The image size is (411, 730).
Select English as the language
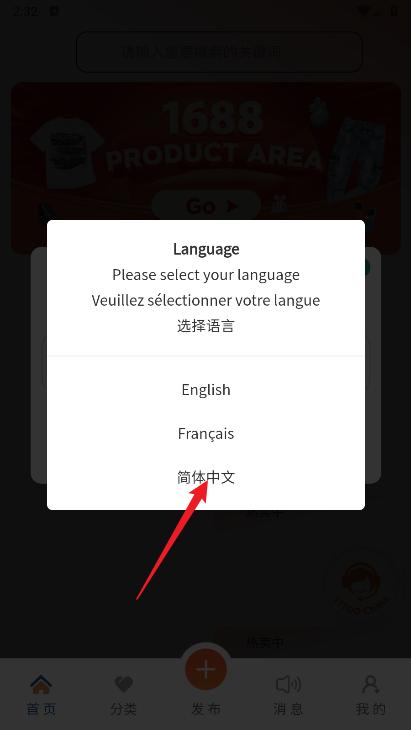(x=206, y=390)
